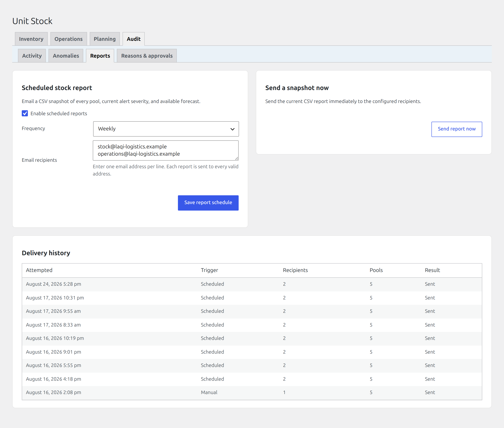
Task: Click the Manual trigger cell
Action: pos(209,393)
